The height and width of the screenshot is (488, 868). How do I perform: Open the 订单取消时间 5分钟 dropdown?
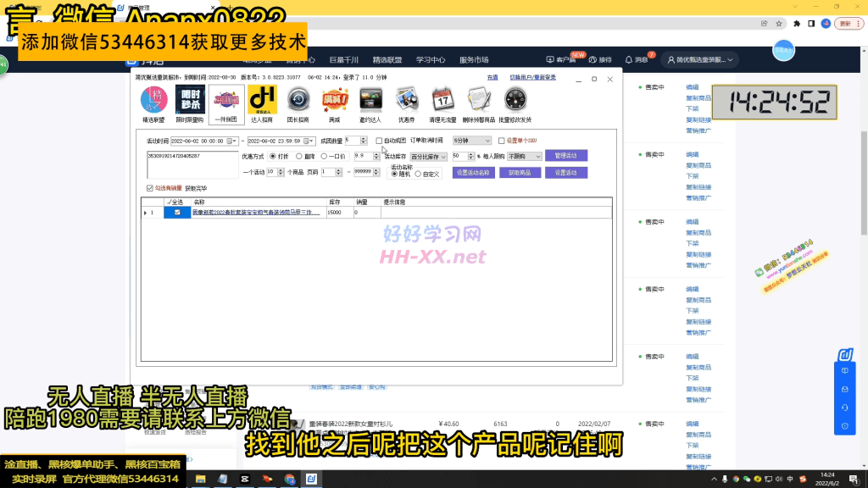coord(471,141)
